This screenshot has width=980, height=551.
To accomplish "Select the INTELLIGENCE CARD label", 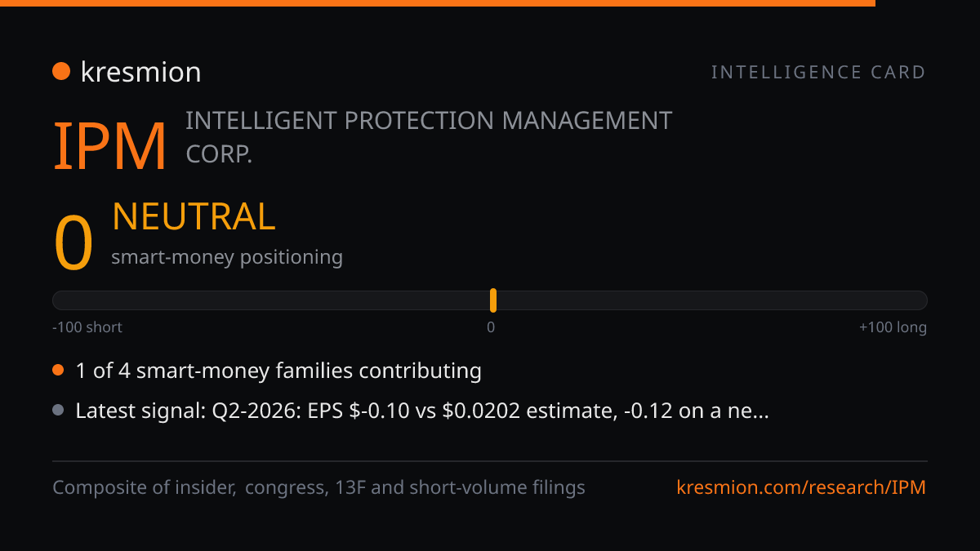I will 818,72.
